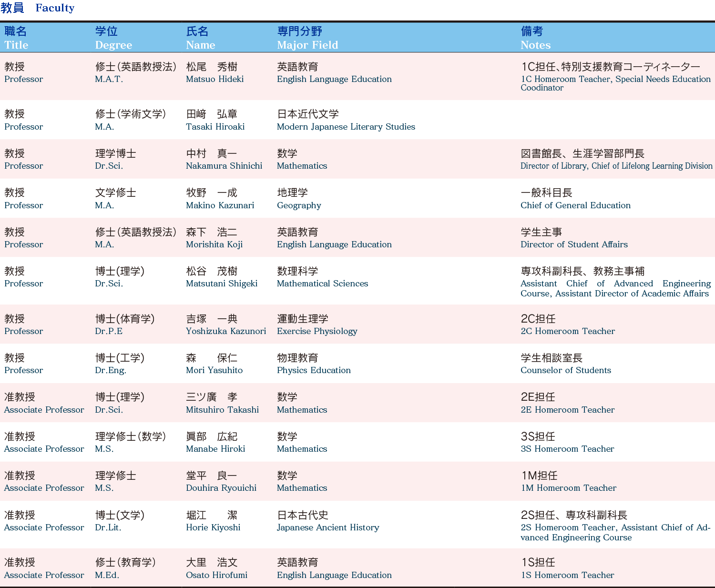Select 'Mathematical Sciences' major field
Image resolution: width=715 pixels, height=588 pixels.
pos(322,284)
